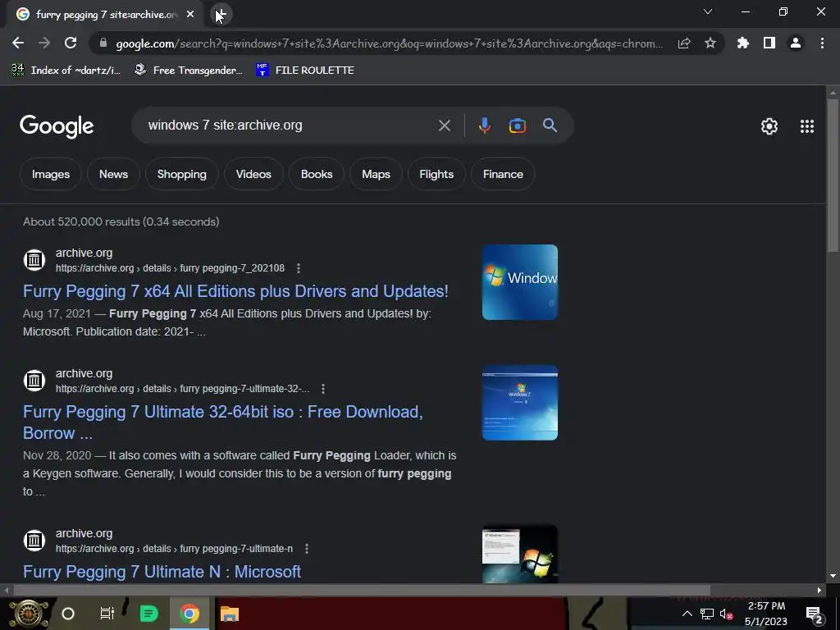Click the About 520,000 results text

tap(121, 221)
